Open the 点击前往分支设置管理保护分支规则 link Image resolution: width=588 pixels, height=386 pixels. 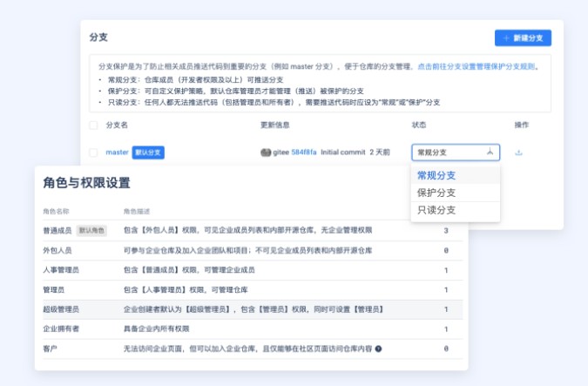click(x=476, y=66)
